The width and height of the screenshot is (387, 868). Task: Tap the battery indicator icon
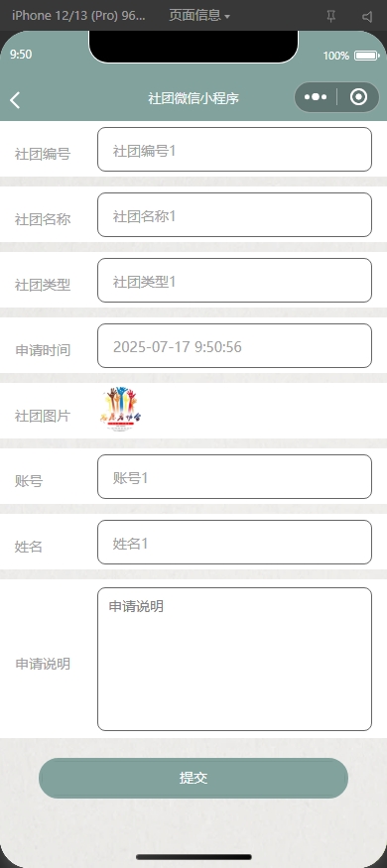click(x=366, y=56)
